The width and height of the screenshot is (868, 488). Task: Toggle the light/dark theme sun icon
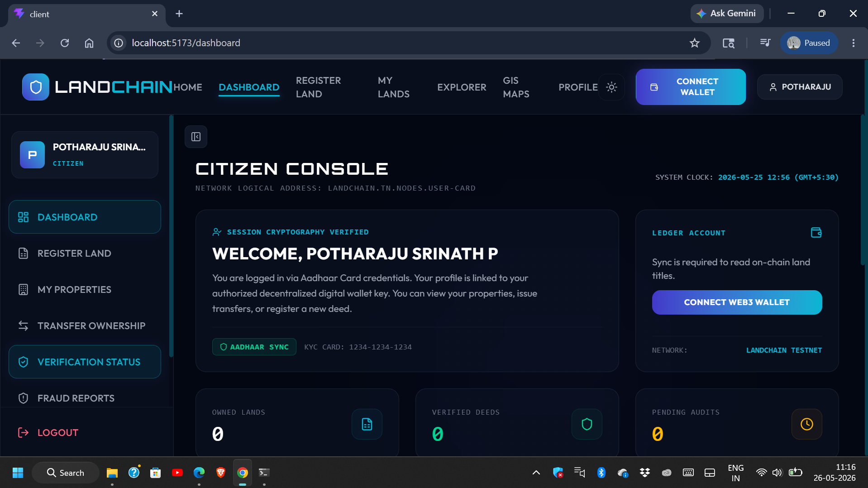pos(611,87)
